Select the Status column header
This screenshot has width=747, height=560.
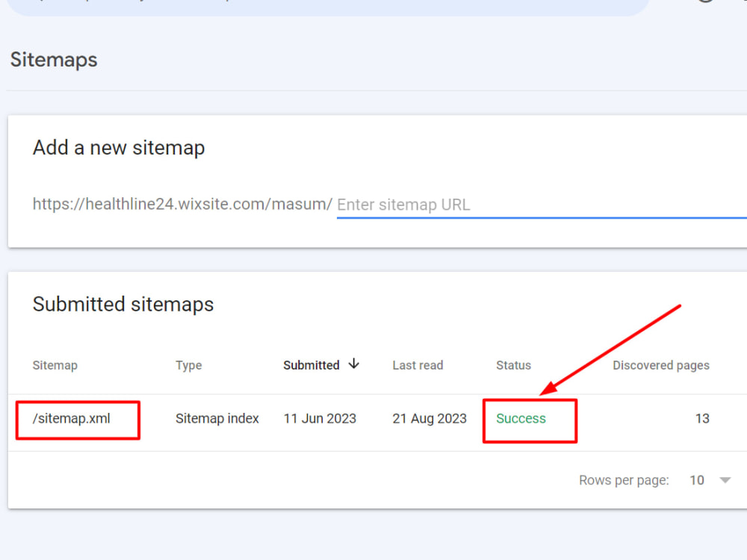(513, 365)
